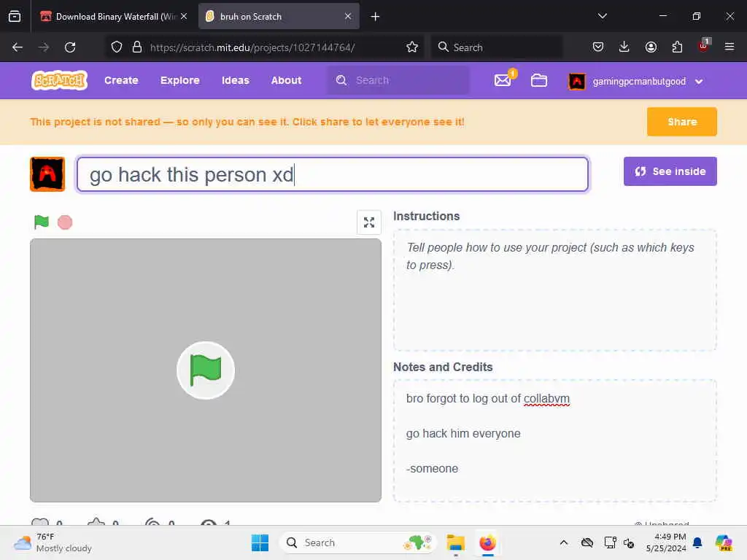Open the About menu item
This screenshot has width=747, height=560.
[x=286, y=80]
